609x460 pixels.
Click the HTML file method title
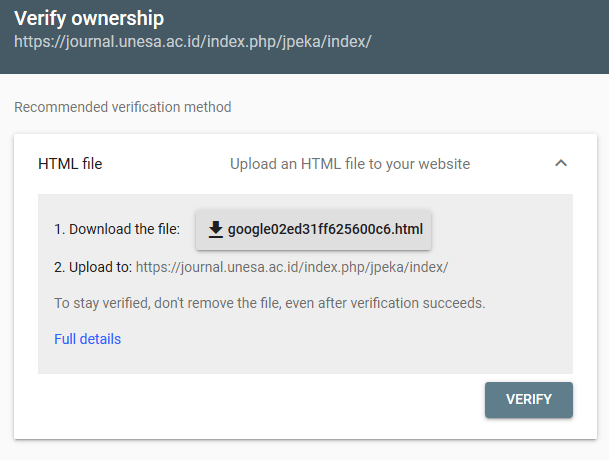[70, 163]
